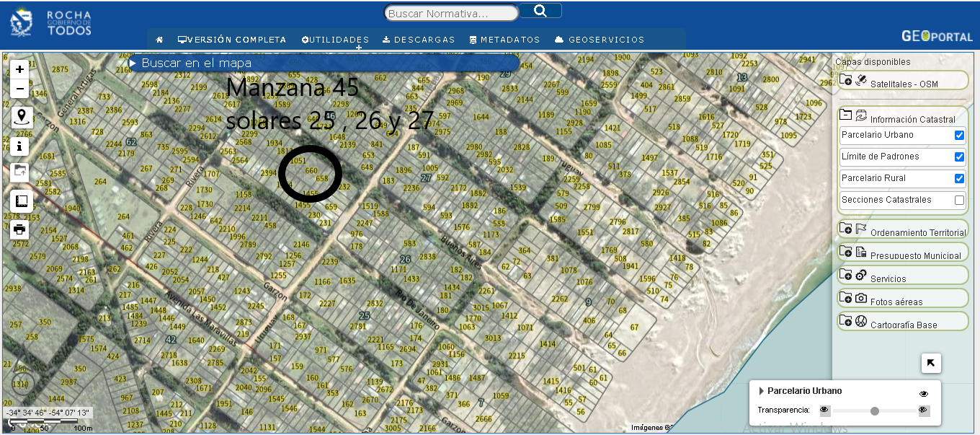Toggle Parcelario Urbano legend eye icon
The width and height of the screenshot is (980, 435).
[923, 394]
